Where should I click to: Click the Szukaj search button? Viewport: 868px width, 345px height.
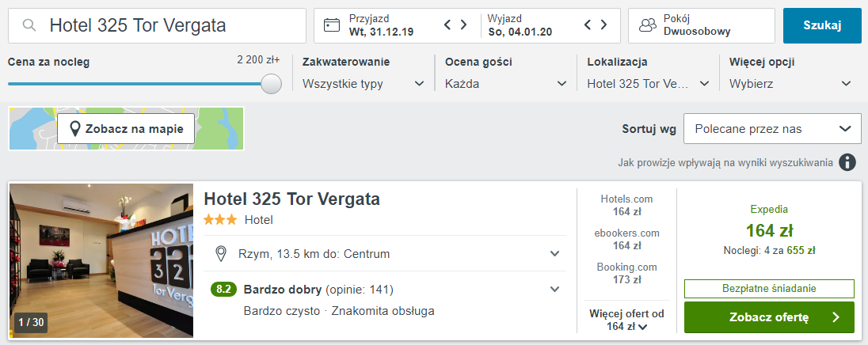[x=821, y=25]
